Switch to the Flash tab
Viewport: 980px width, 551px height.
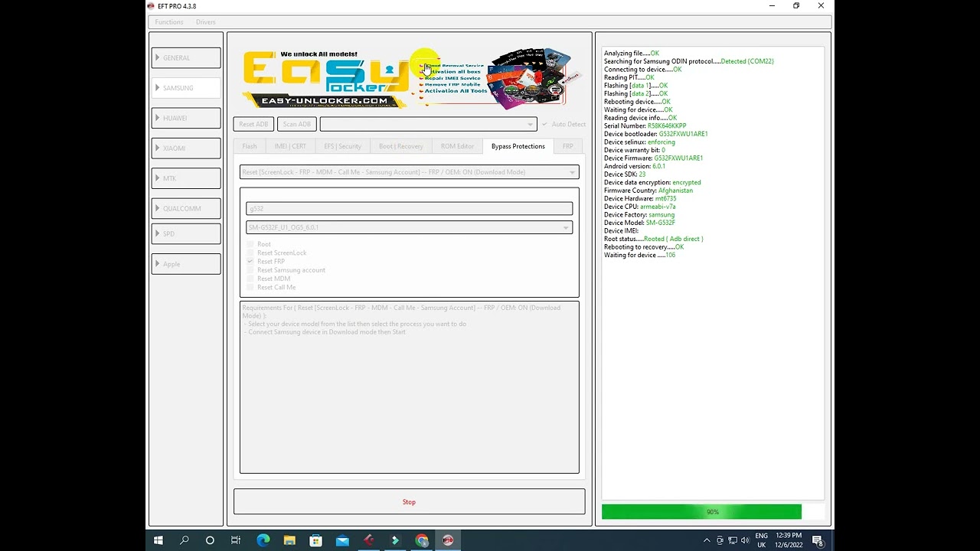(250, 146)
